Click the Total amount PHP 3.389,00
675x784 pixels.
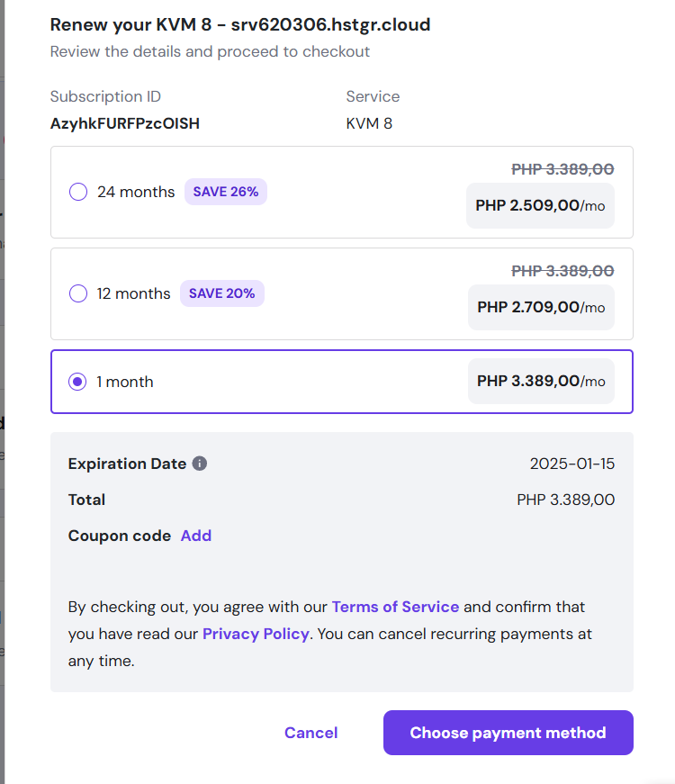point(565,500)
